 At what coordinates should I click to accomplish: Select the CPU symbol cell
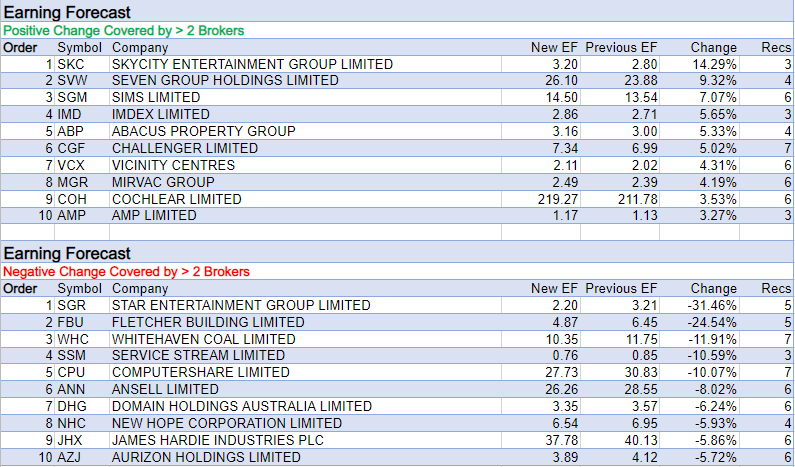[71, 372]
